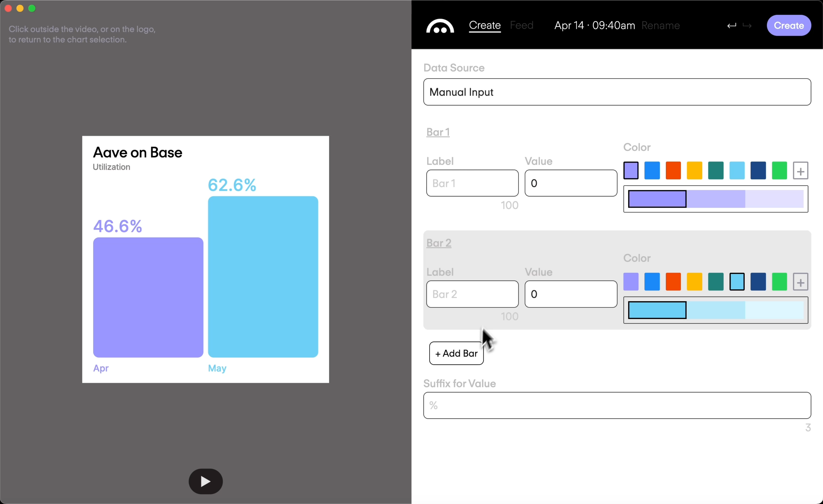The image size is (823, 504).
Task: Click the Suffix for Value field
Action: click(617, 405)
